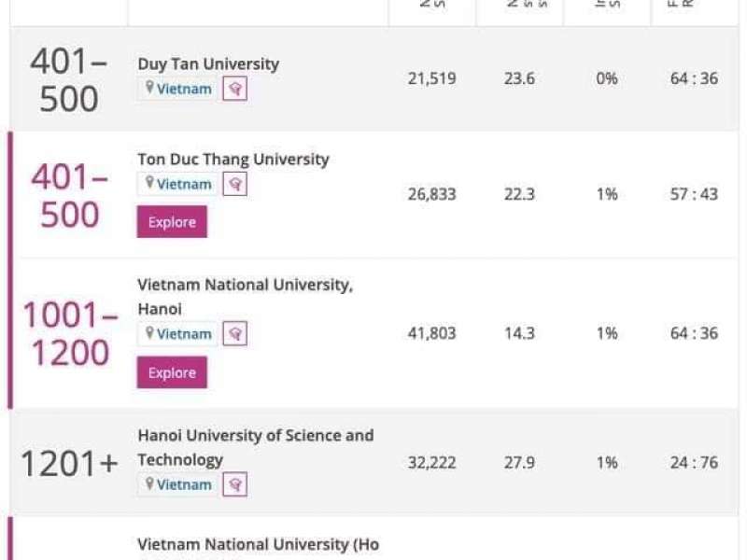Click the award badge icon for Hanoi University of Science and Technology
The image size is (747, 560).
[x=235, y=484]
